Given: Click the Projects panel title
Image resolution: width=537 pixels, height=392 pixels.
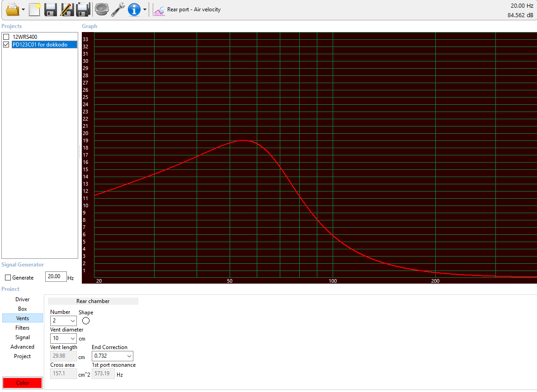Looking at the screenshot, I should 12,26.
